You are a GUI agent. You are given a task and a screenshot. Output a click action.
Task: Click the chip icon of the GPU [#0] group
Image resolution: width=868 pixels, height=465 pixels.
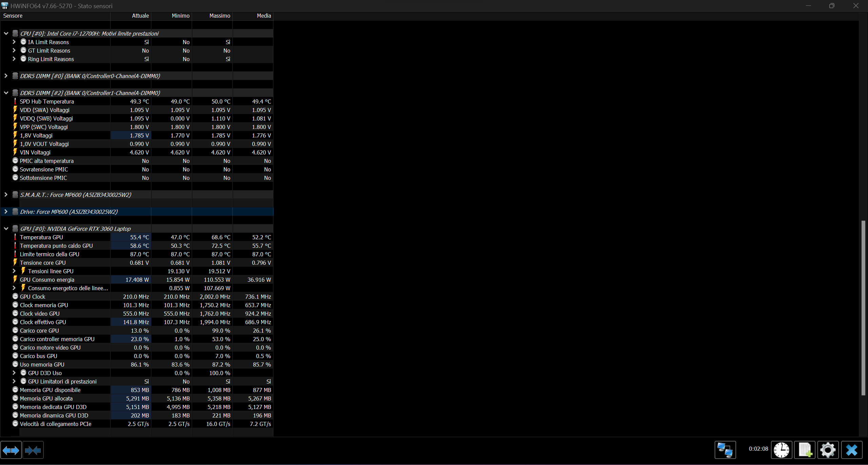coord(15,228)
